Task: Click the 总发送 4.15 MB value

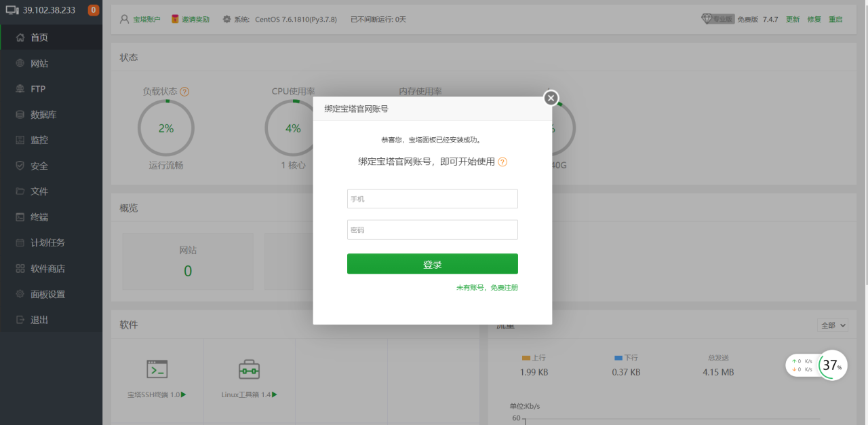Action: [x=718, y=372]
